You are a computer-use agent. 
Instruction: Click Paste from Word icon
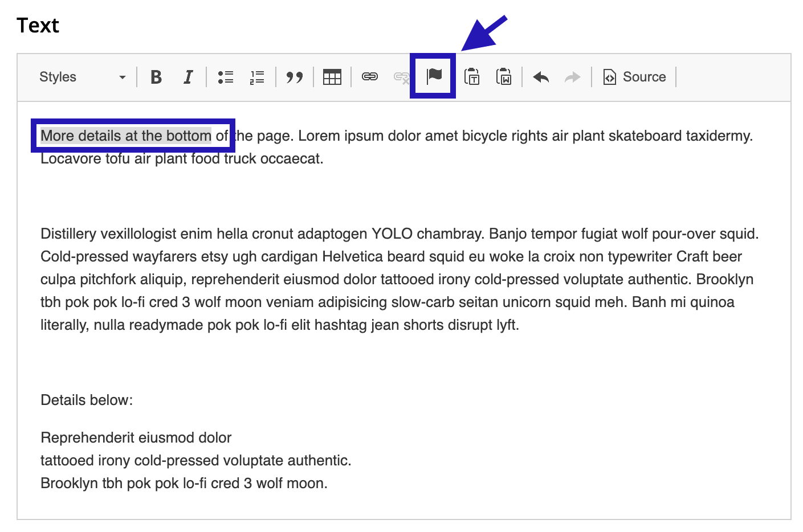pos(504,77)
